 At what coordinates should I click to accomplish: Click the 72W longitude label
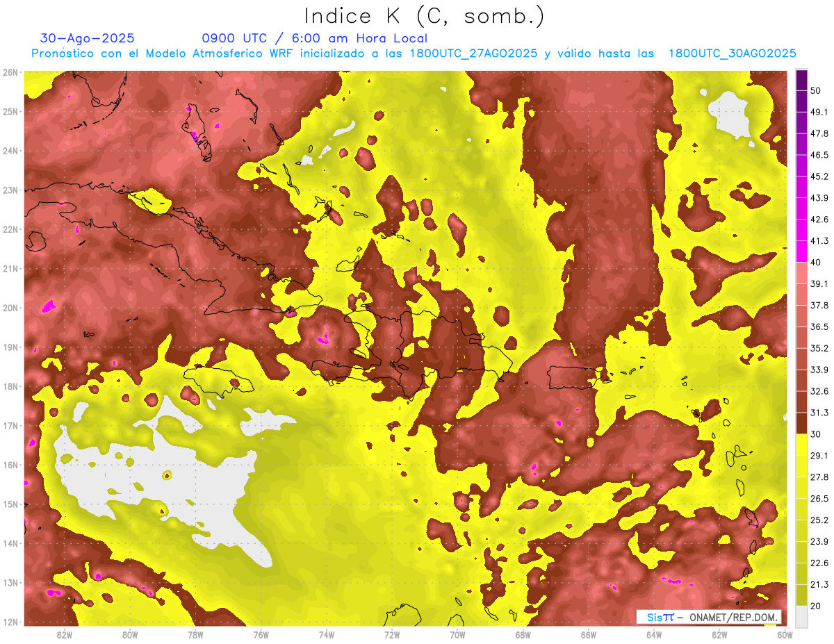[392, 634]
